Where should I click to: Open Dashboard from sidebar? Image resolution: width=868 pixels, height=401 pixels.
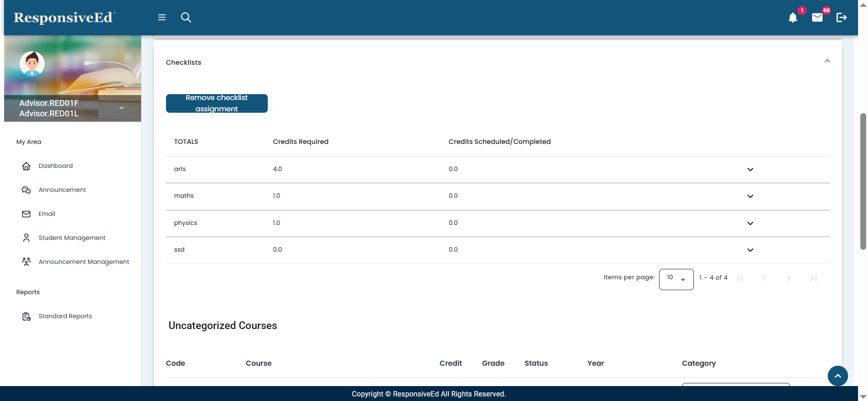55,166
